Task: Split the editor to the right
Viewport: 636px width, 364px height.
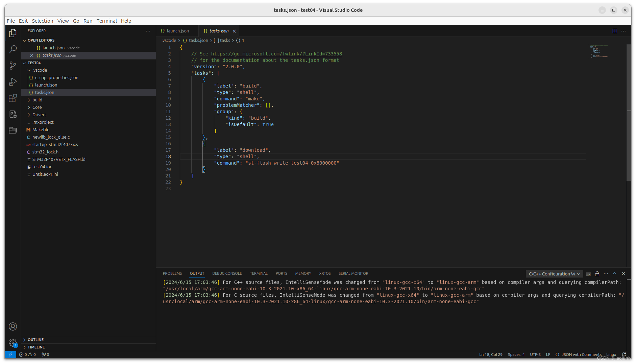Action: (x=615, y=31)
